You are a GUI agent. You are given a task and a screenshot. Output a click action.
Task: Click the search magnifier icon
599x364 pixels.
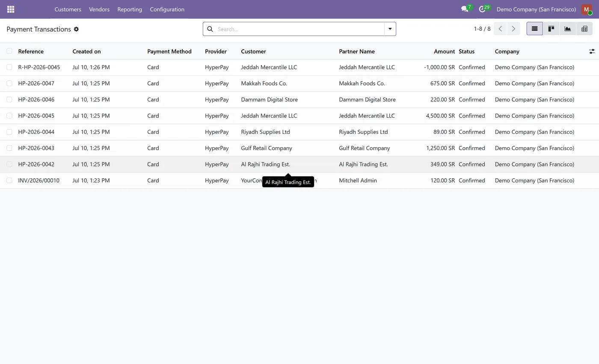(x=210, y=29)
